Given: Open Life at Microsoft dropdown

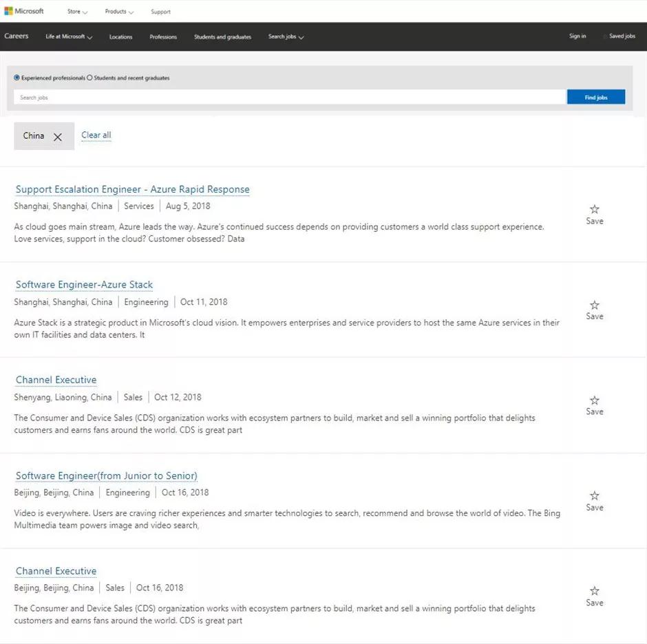Looking at the screenshot, I should pos(69,36).
